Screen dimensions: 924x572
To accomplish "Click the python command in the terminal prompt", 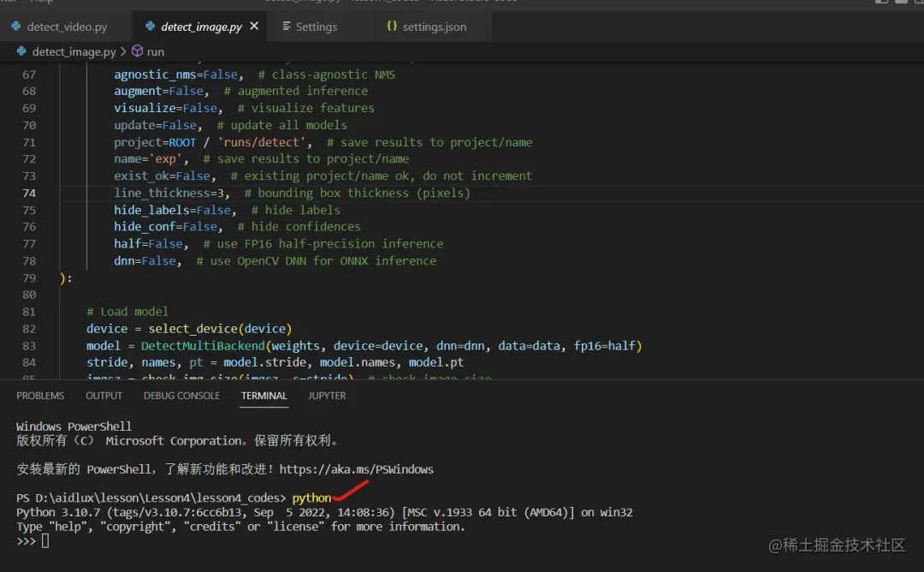I will (x=311, y=498).
